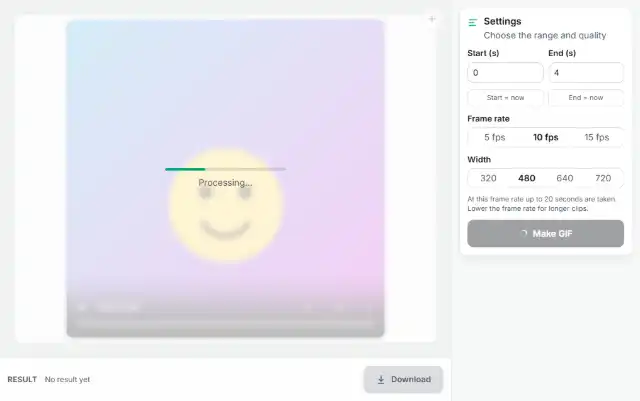Image resolution: width=640 pixels, height=401 pixels.
Task: Click the End = now button
Action: (x=586, y=98)
